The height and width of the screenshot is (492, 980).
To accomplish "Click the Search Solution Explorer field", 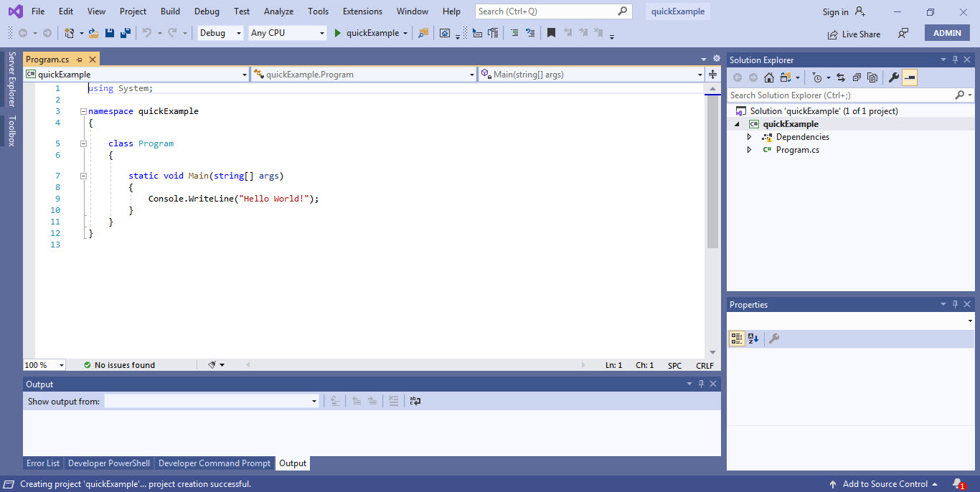I will click(850, 95).
